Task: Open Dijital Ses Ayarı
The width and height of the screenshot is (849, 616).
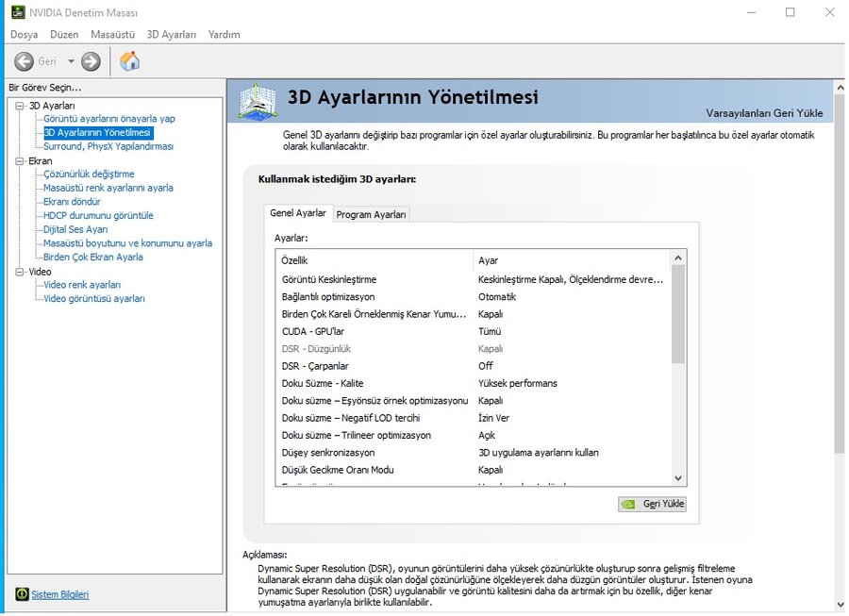Action: pos(75,229)
